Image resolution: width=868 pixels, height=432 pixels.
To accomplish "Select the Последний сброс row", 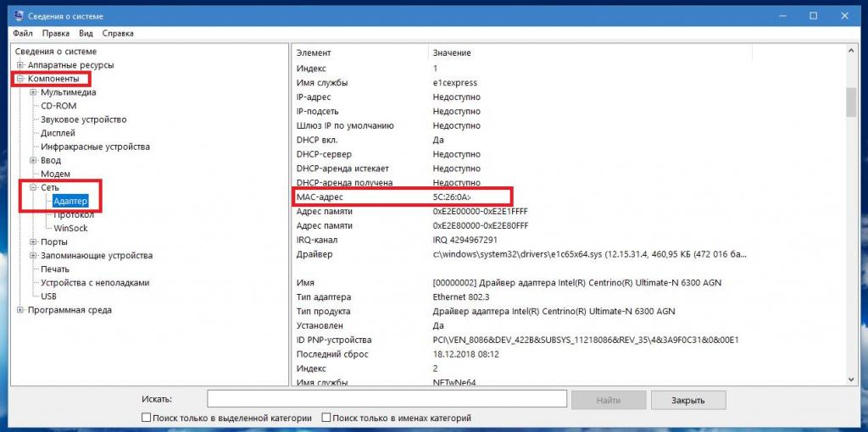I will point(520,354).
